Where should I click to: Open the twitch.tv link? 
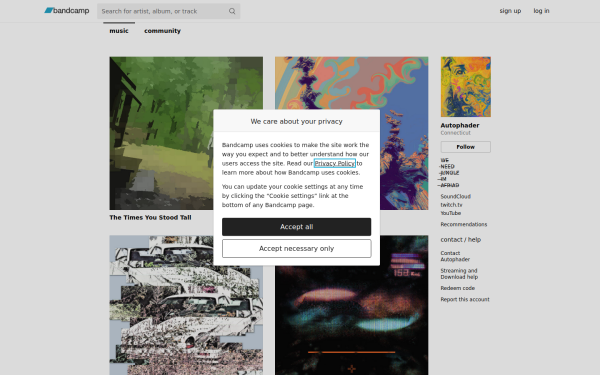[x=451, y=205]
